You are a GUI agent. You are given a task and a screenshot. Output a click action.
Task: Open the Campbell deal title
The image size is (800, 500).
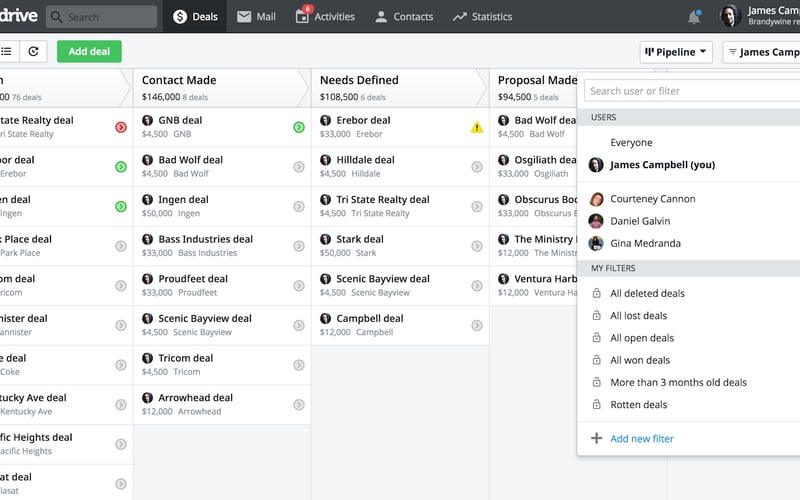370,319
